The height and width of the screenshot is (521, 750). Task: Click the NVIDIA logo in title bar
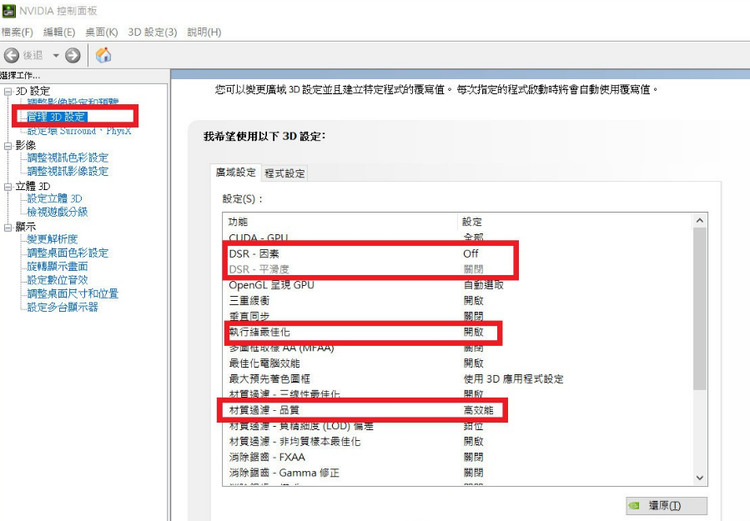8,11
